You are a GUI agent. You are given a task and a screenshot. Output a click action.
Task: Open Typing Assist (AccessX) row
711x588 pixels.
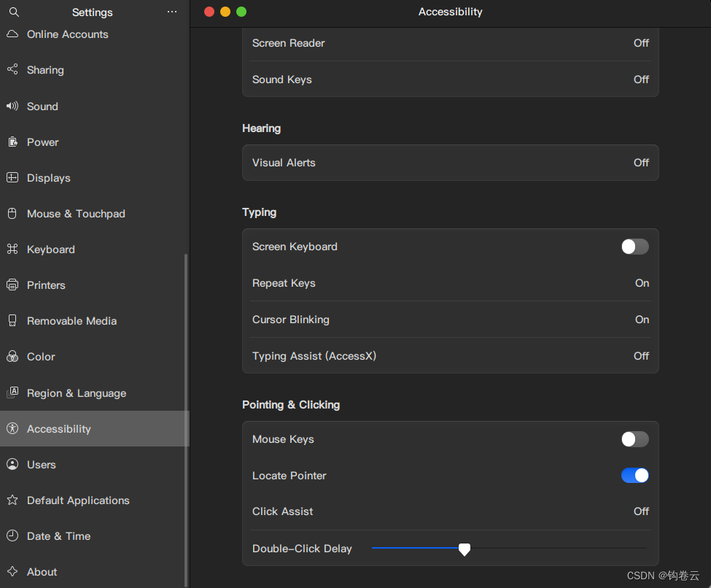click(x=450, y=356)
